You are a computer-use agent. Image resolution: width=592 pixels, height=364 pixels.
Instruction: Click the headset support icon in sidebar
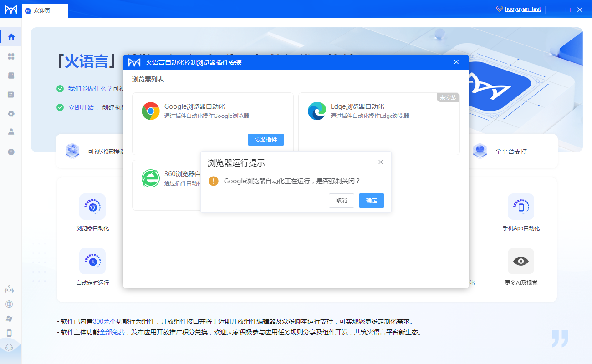click(9, 347)
